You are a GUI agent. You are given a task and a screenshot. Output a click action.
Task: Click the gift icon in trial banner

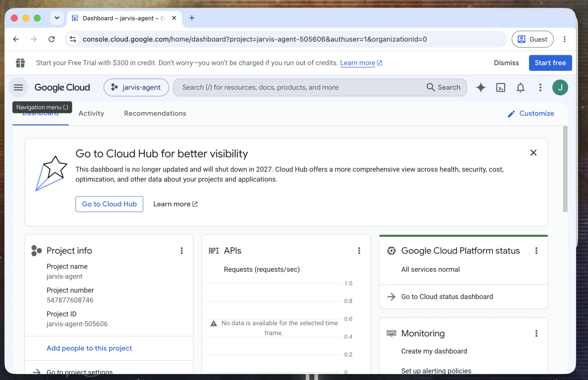coord(21,63)
